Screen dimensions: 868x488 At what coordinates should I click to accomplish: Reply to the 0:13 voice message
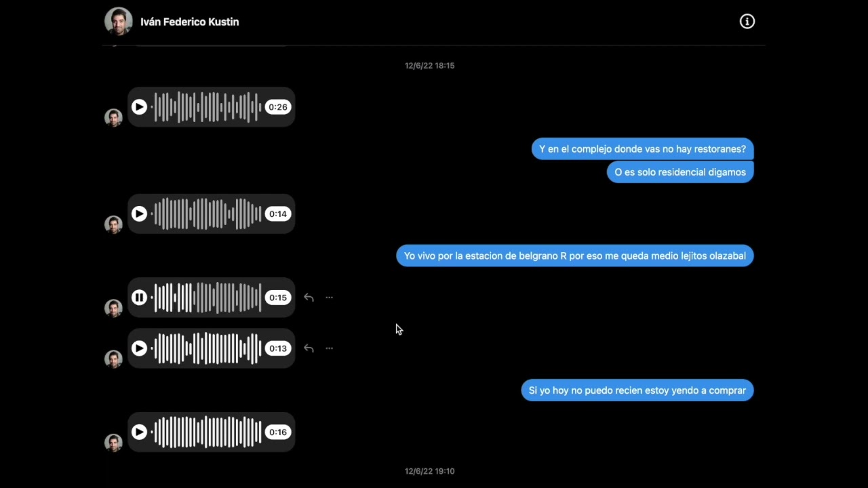pos(309,348)
